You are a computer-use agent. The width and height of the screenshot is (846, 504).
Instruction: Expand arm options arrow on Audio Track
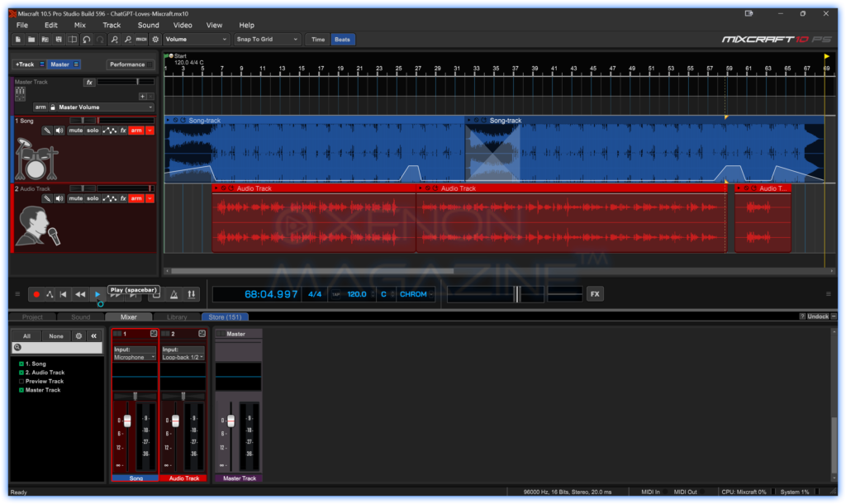coord(150,198)
